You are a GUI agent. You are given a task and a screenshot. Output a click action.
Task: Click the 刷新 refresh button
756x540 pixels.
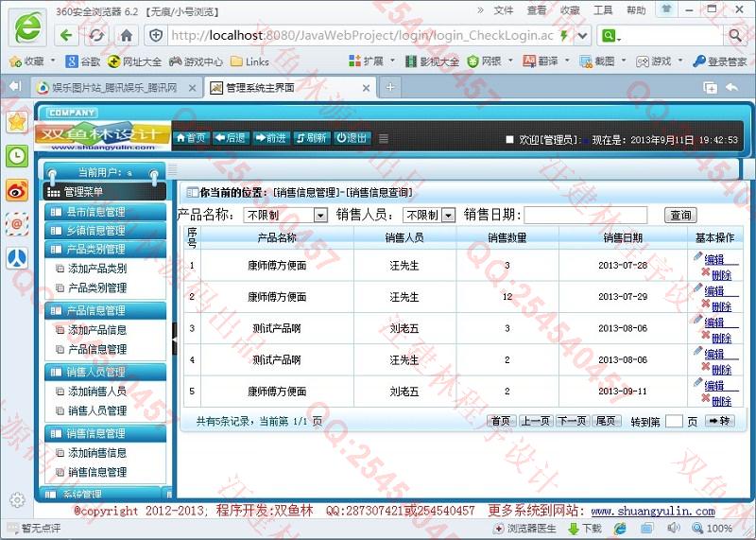click(x=310, y=138)
